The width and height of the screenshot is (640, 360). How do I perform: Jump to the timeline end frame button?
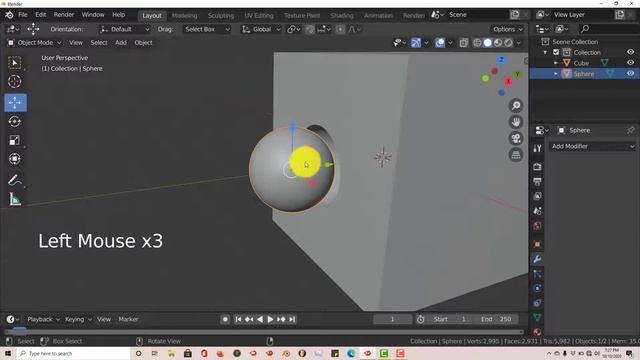pos(292,319)
